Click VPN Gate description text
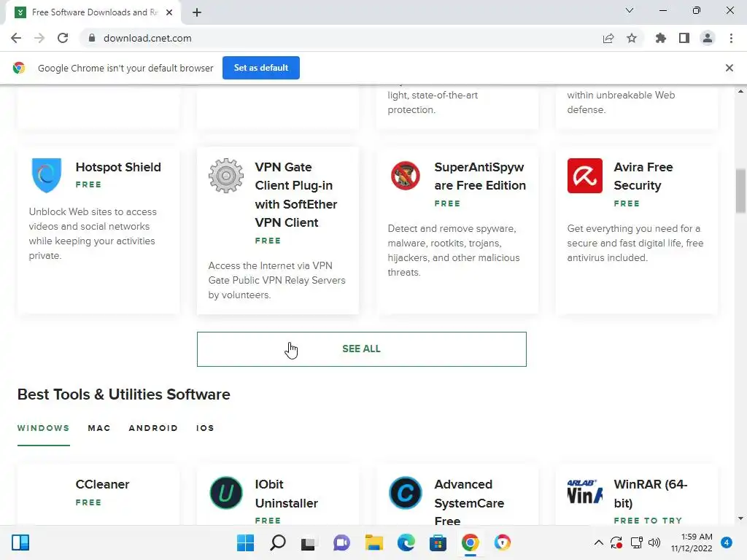The image size is (747, 560). [276, 281]
